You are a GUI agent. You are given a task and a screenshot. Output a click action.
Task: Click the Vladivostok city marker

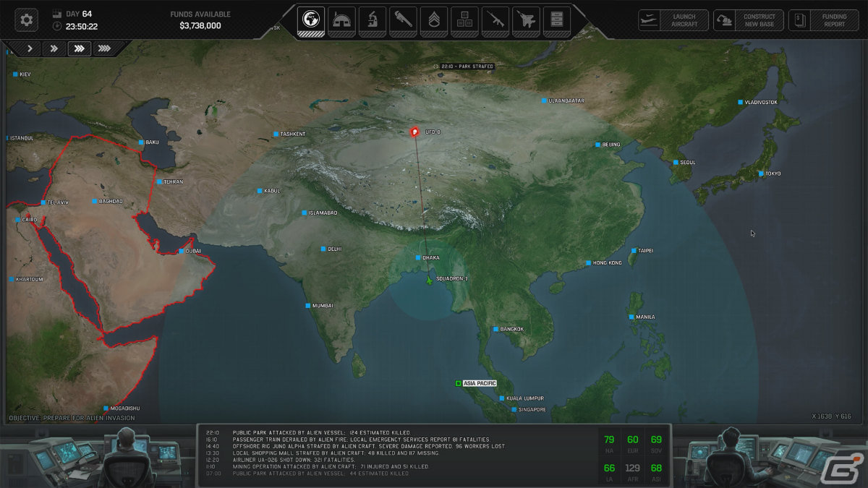[x=740, y=102]
